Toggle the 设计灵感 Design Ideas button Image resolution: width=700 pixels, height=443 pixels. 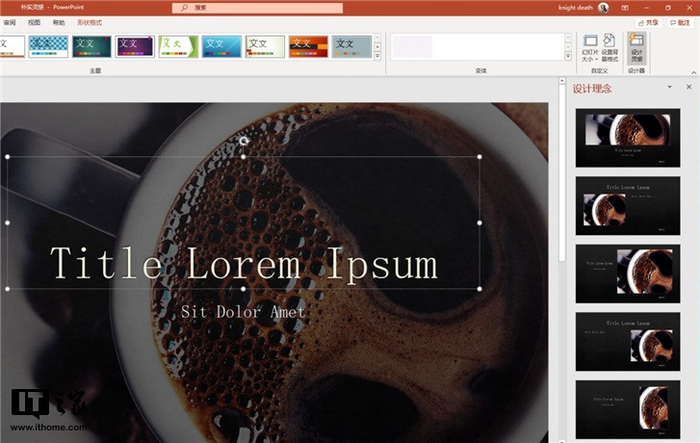637,47
